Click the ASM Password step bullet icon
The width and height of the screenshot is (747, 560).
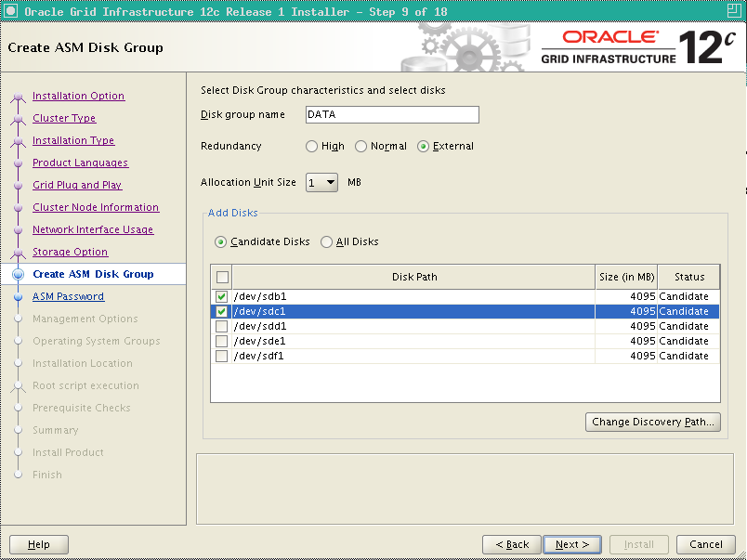[18, 296]
